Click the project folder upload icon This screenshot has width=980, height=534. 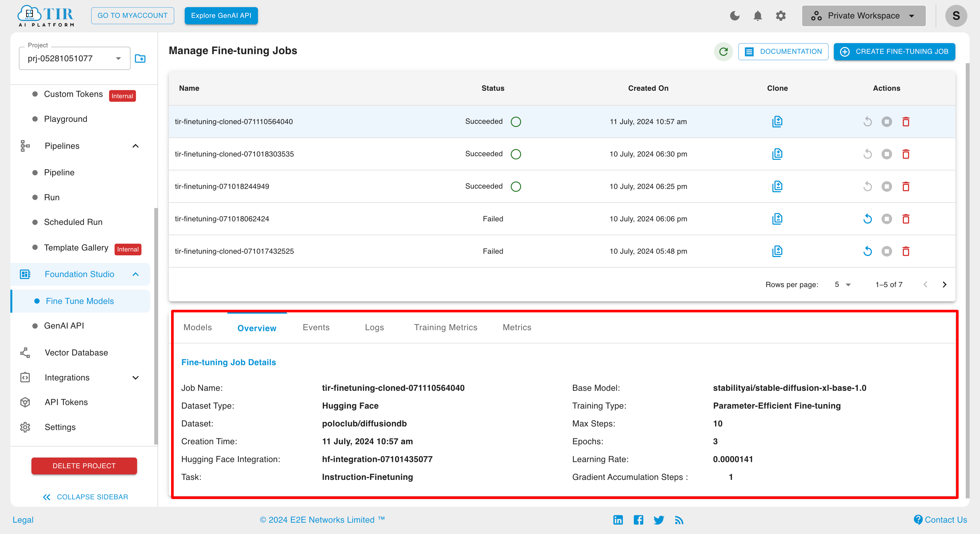coord(140,59)
